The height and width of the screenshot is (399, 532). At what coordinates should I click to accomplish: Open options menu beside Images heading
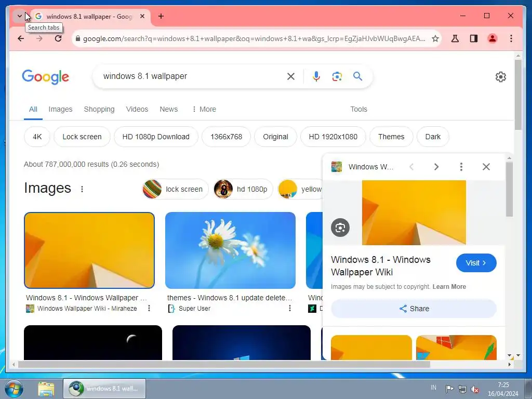[x=82, y=189]
